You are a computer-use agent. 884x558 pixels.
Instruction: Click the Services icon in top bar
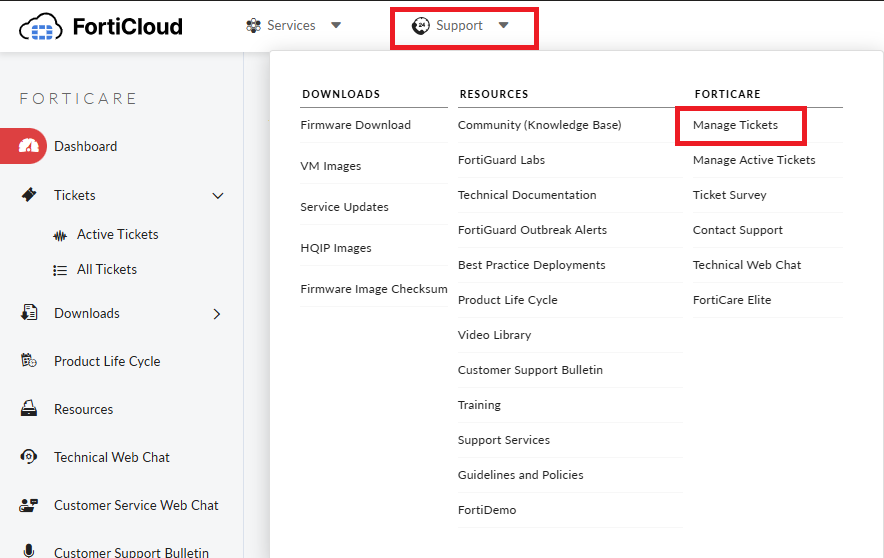[x=253, y=26]
